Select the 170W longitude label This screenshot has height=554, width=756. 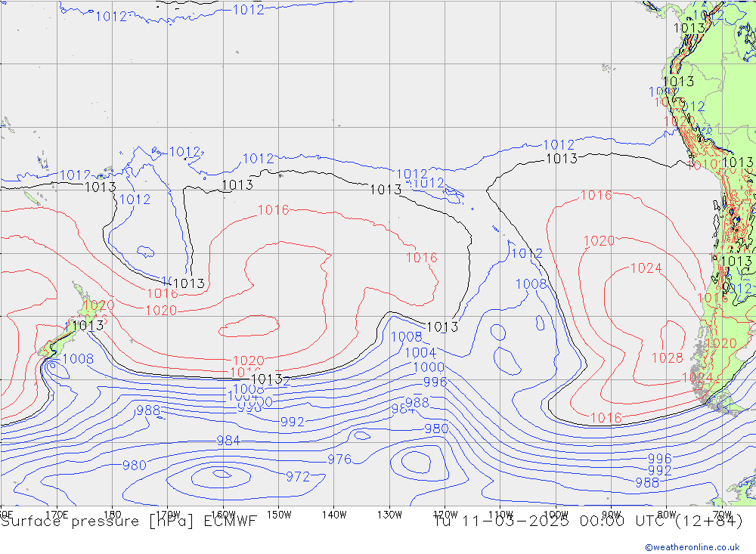point(168,515)
